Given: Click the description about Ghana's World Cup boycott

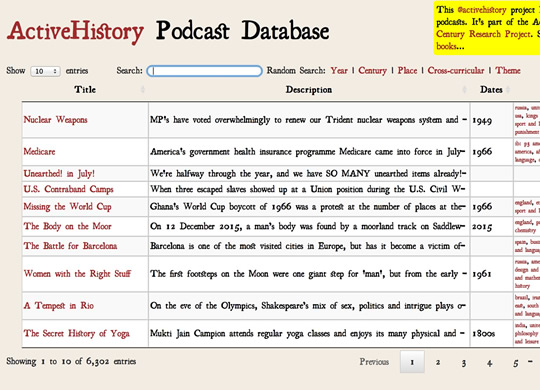Looking at the screenshot, I should (308, 207).
